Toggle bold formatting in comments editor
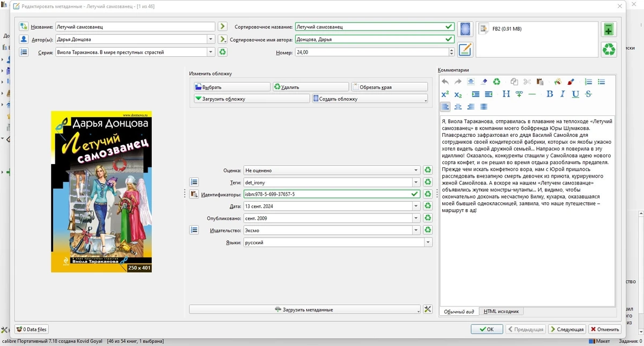This screenshot has height=346, width=644. (550, 94)
